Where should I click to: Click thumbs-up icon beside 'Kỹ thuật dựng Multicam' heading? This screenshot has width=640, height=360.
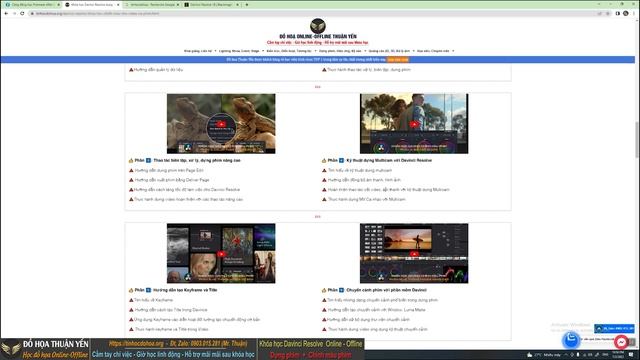tap(324, 160)
